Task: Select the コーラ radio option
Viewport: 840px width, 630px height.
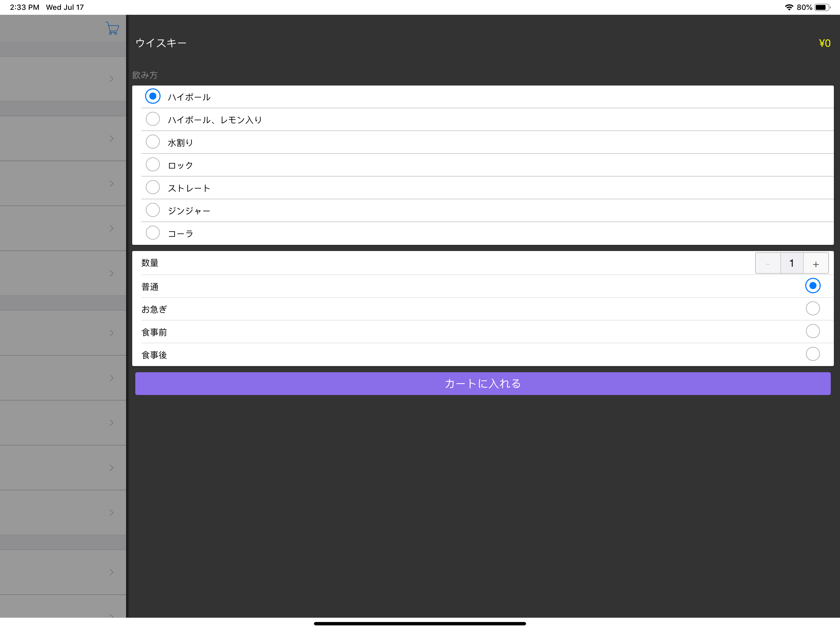Action: (x=153, y=233)
